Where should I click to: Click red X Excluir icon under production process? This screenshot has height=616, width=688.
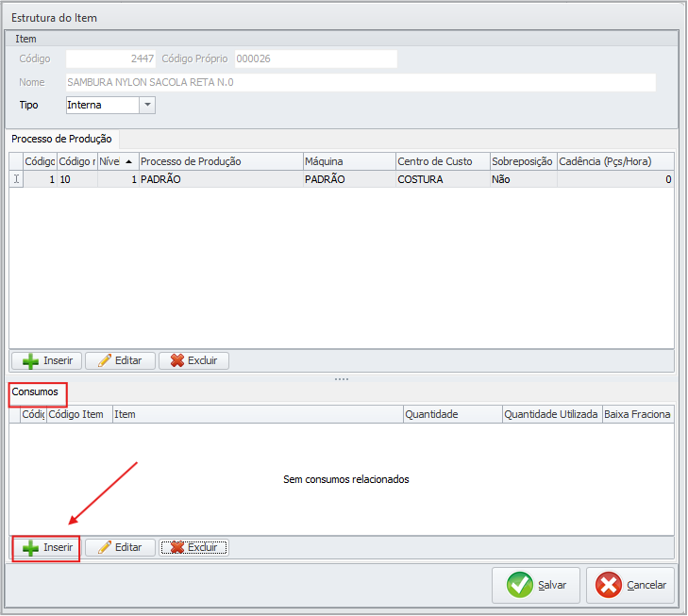[176, 360]
